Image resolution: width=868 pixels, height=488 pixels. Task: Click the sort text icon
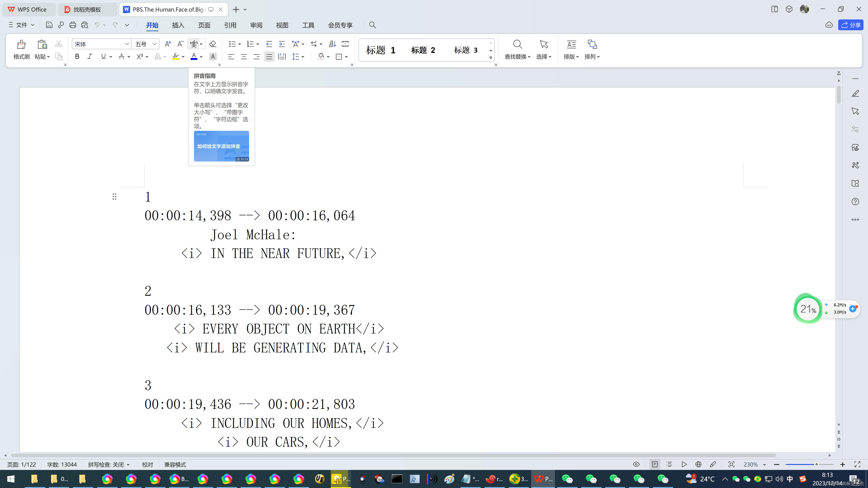(332, 44)
